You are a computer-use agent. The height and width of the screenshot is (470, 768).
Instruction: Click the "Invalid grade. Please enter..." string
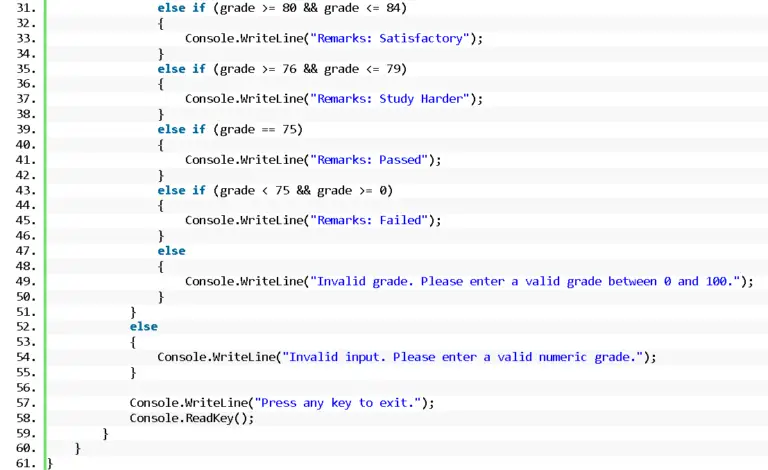(x=525, y=282)
